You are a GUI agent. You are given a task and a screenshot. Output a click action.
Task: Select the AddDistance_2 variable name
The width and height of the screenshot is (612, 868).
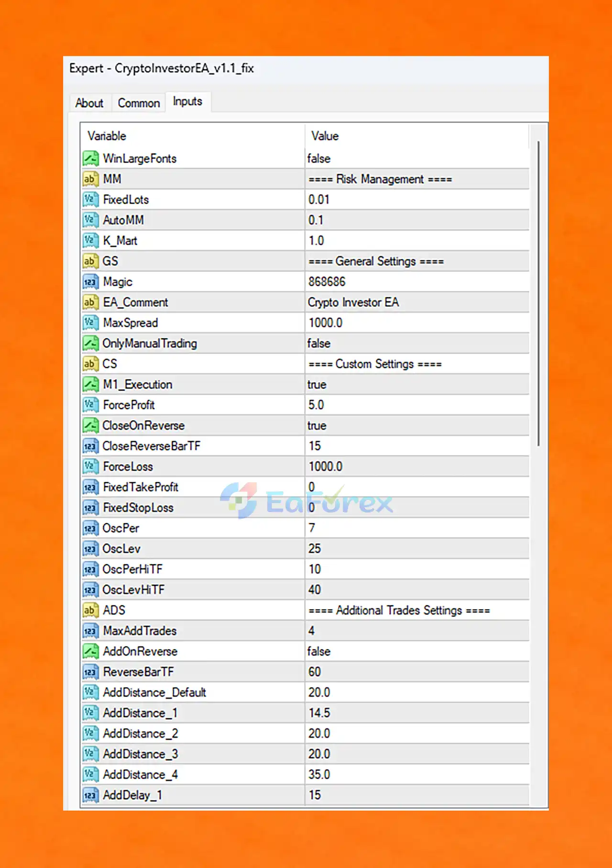[141, 734]
